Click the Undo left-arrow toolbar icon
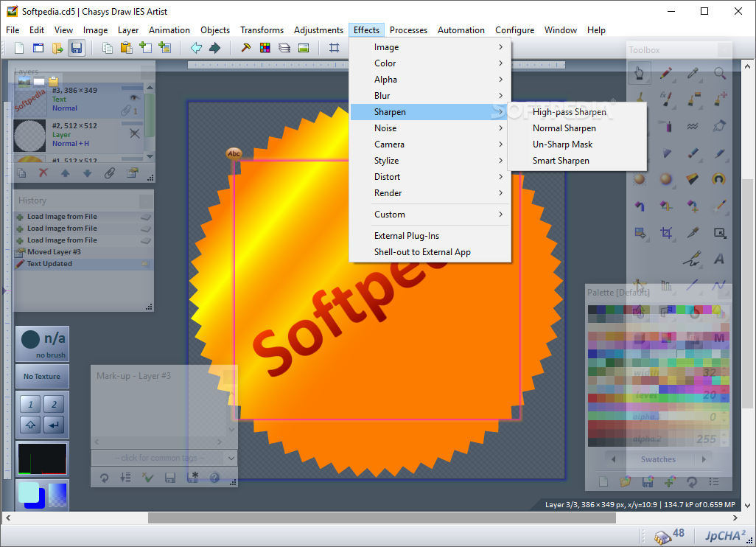Viewport: 756px width, 547px height. click(x=196, y=48)
